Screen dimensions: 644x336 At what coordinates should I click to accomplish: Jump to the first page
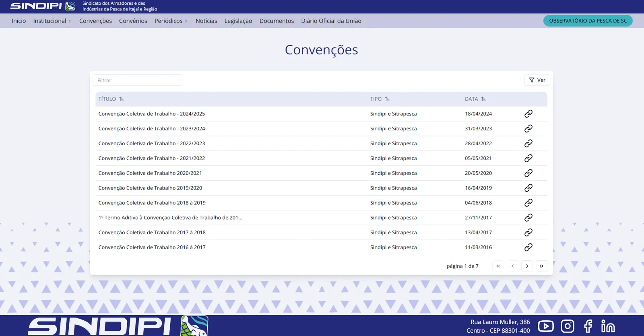498,266
